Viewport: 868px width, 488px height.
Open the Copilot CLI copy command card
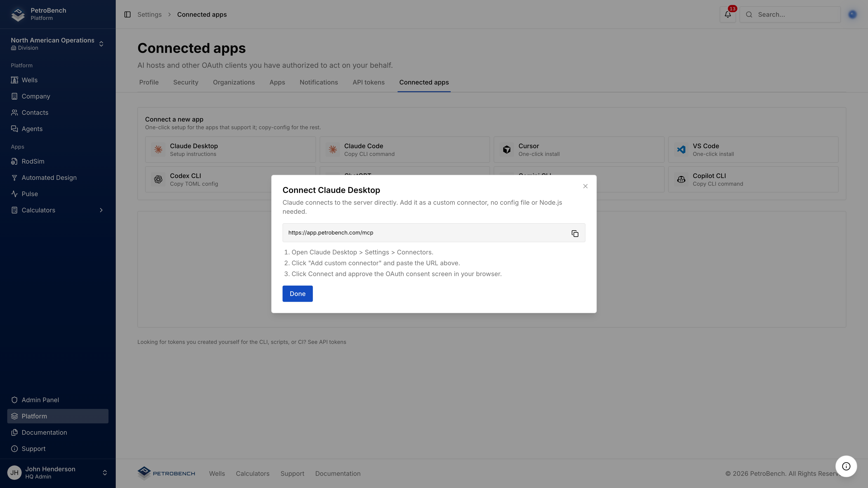[x=753, y=180]
